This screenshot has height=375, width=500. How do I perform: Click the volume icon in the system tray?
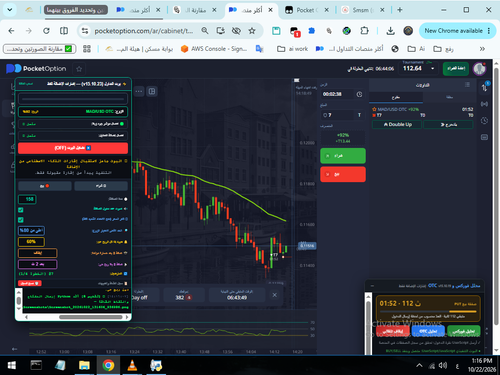click(443, 366)
